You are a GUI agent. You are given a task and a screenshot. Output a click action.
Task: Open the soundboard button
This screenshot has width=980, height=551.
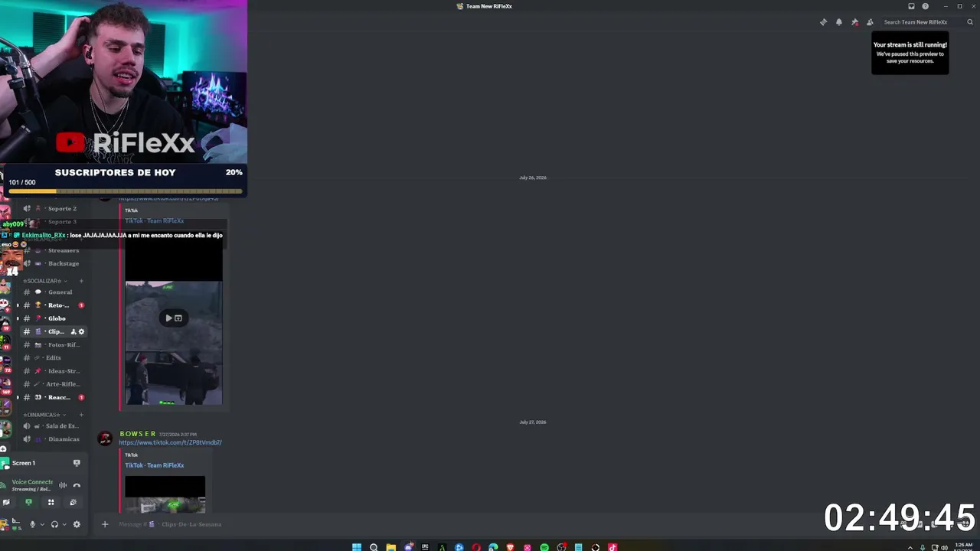pos(73,502)
